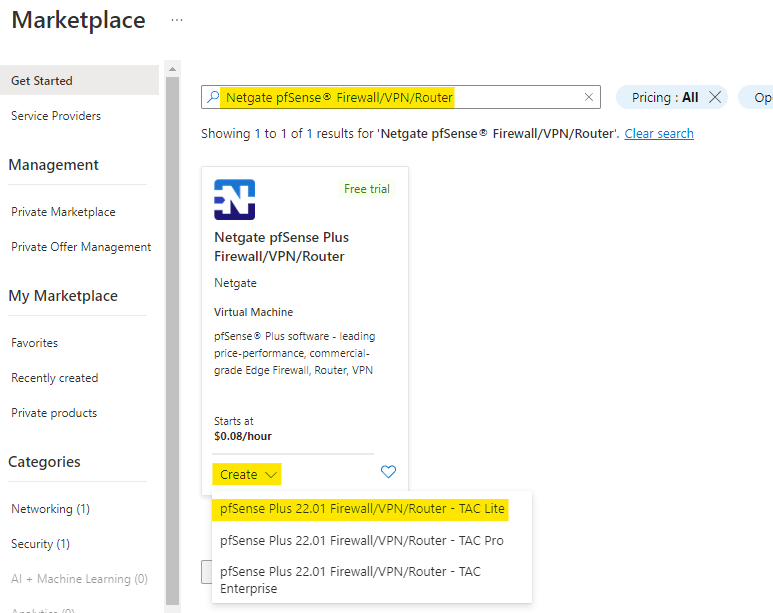
Task: Choose pfSense Plus 22.01 TAC Pro plan
Action: coord(361,541)
